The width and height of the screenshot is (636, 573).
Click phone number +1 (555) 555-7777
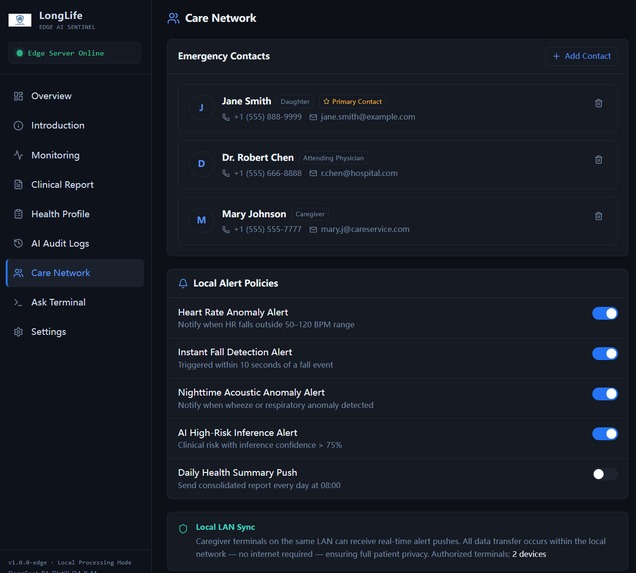[268, 230]
